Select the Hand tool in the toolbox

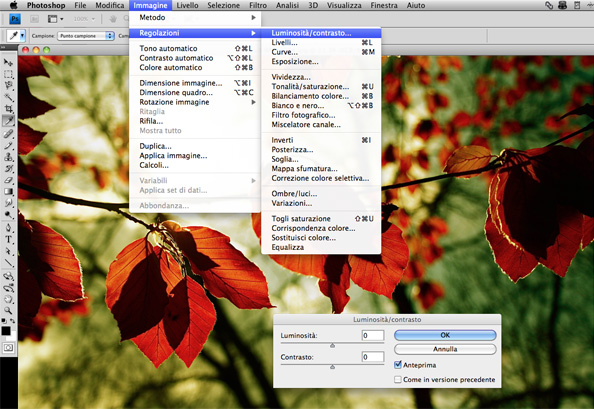pyautogui.click(x=8, y=299)
